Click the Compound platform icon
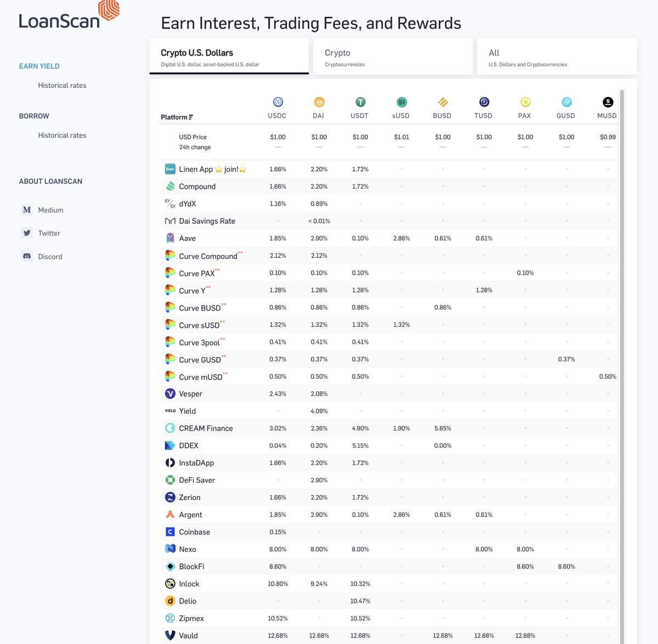 coord(171,187)
